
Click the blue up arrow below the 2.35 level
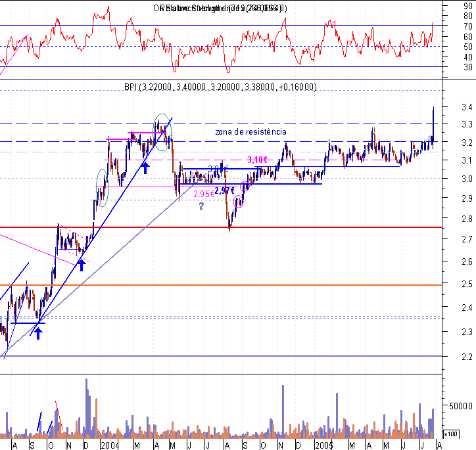(38, 334)
